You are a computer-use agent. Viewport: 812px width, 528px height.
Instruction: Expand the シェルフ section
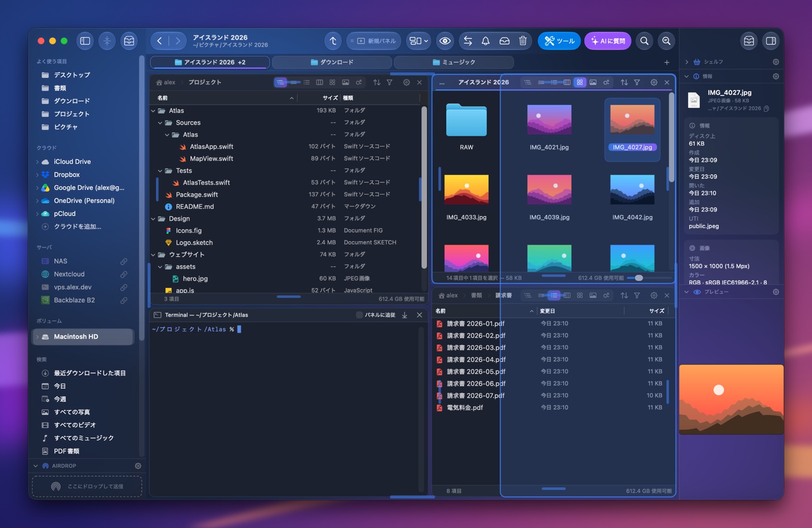(687, 62)
